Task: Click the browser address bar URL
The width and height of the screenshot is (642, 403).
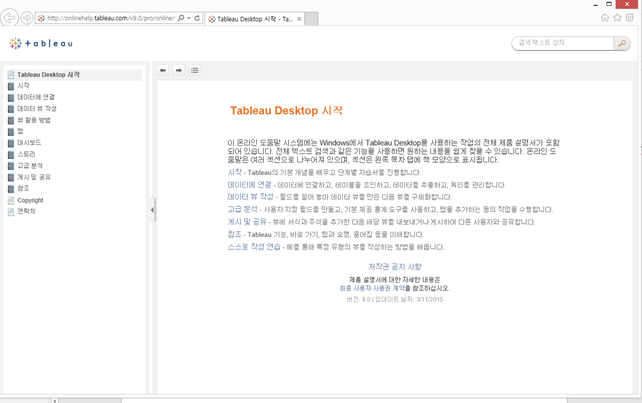Action: tap(111, 18)
